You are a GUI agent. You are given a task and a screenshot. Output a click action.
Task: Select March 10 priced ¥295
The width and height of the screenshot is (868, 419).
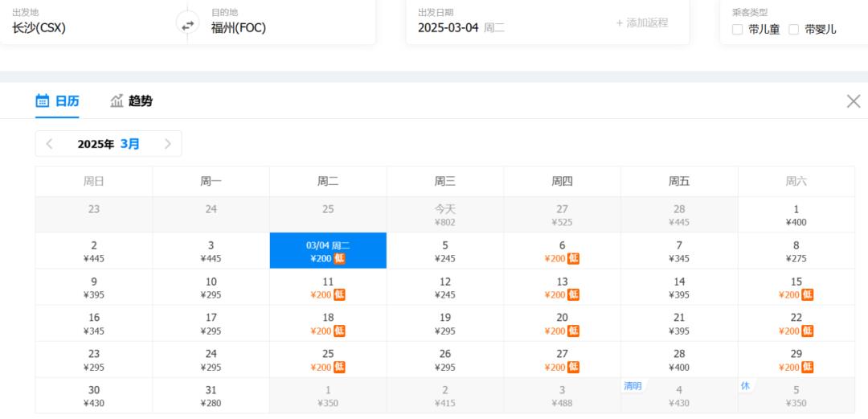tap(211, 287)
